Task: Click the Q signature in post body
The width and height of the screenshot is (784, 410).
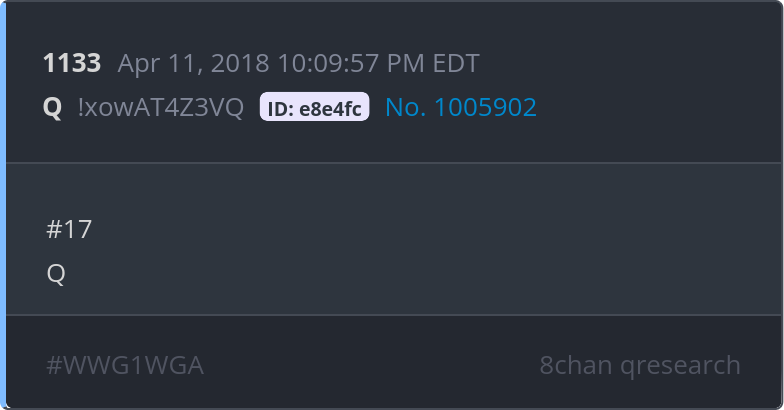Action: [x=56, y=274]
